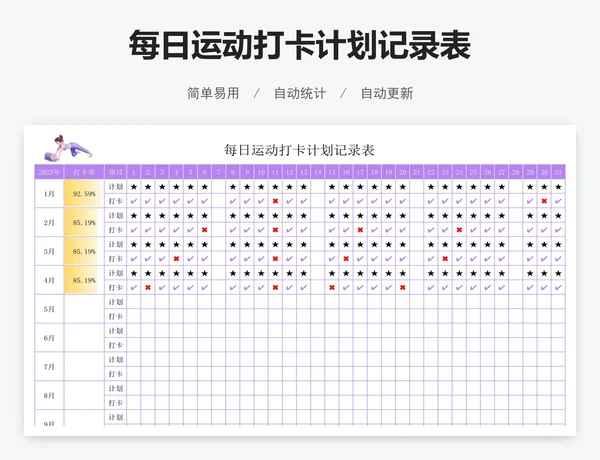Viewport: 600px width, 460px height.
Task: Click the red cross for April day 11
Action: point(275,287)
